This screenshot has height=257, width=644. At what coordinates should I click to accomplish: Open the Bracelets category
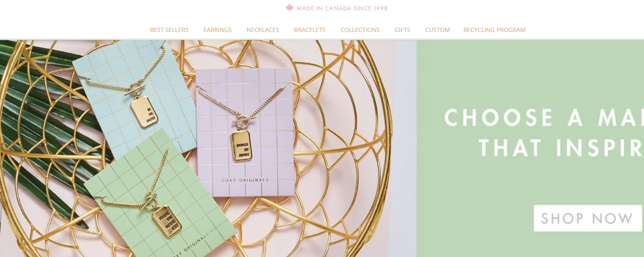tap(310, 30)
